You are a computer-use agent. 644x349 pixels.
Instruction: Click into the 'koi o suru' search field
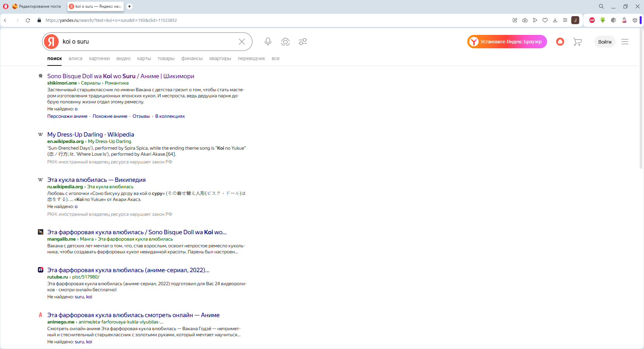tap(148, 42)
